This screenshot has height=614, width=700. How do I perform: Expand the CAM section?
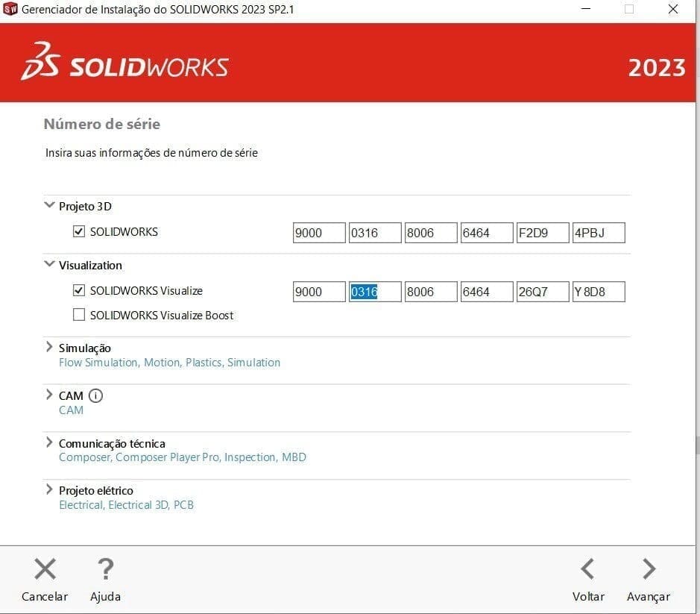point(49,394)
